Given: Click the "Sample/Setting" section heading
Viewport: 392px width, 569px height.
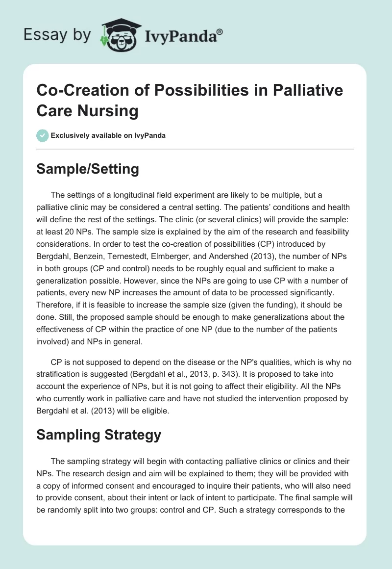Looking at the screenshot, I should [88, 169].
